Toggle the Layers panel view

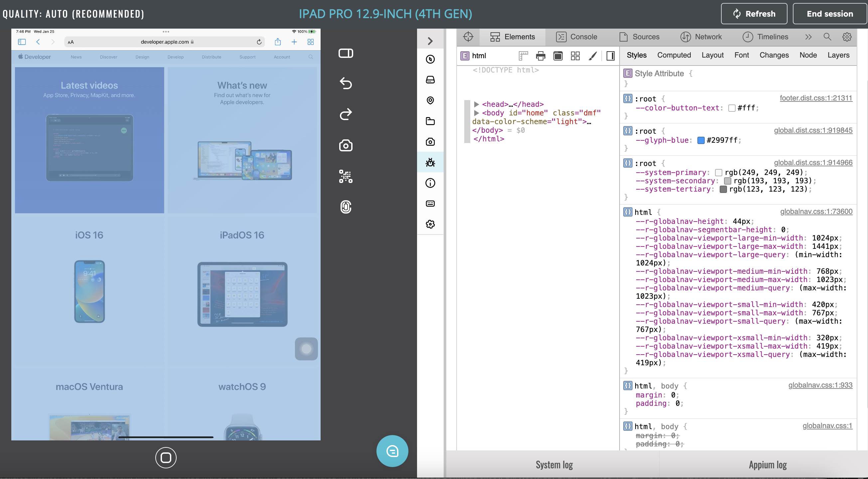click(x=838, y=55)
